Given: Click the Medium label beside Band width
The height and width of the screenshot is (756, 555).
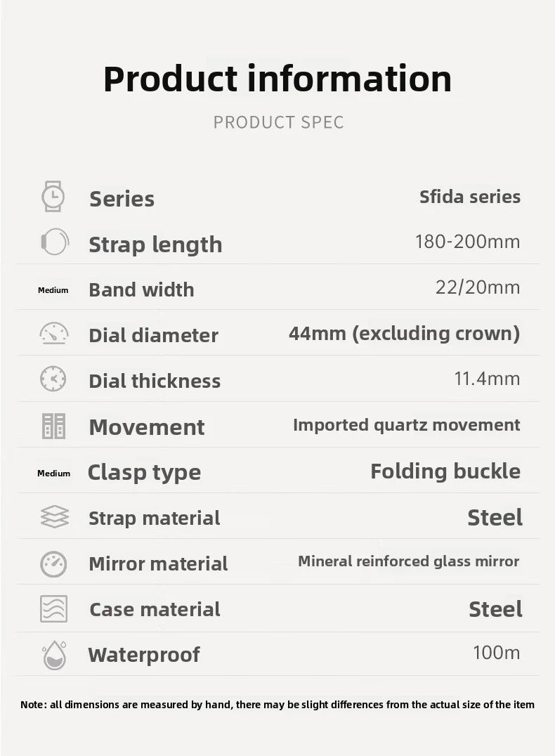Looking at the screenshot, I should point(53,290).
